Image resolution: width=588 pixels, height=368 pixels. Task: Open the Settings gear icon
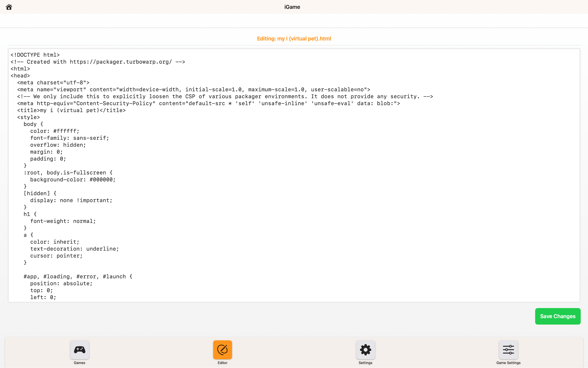coord(365,350)
